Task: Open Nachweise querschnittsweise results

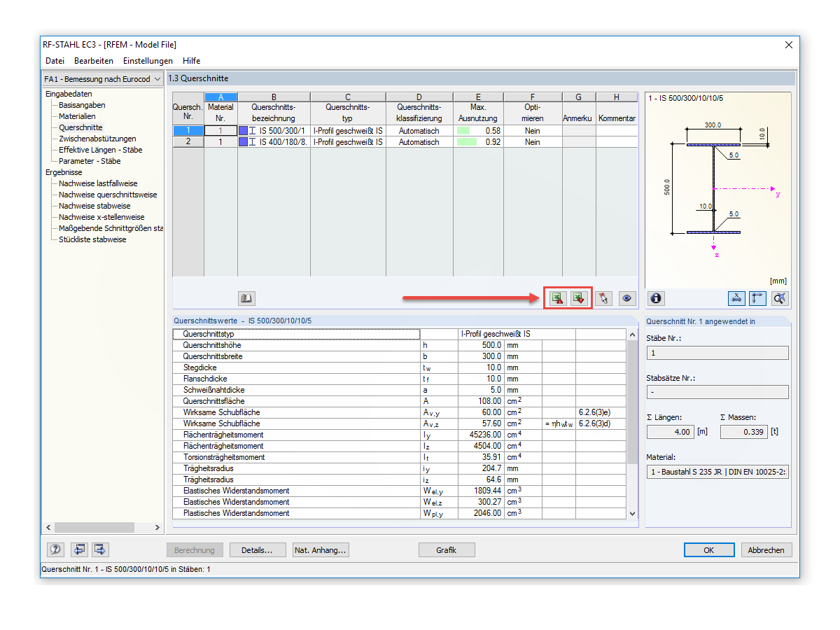Action: point(108,195)
